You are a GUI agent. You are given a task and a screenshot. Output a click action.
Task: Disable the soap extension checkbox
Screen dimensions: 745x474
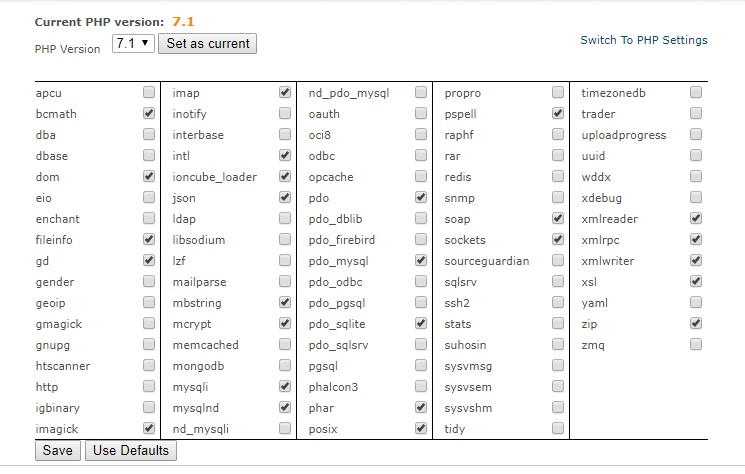(x=558, y=219)
